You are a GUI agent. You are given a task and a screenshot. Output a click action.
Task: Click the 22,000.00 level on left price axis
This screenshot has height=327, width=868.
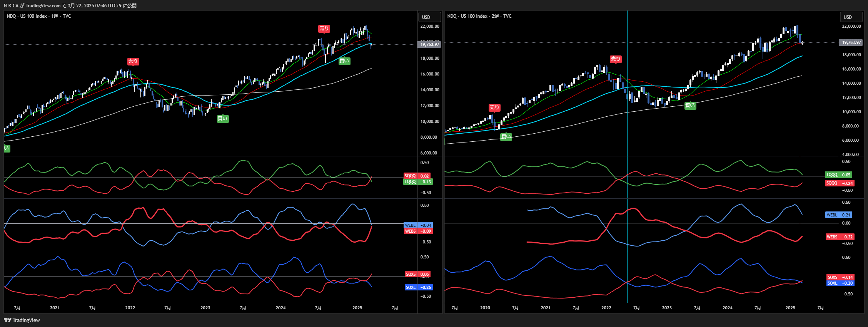coord(430,26)
